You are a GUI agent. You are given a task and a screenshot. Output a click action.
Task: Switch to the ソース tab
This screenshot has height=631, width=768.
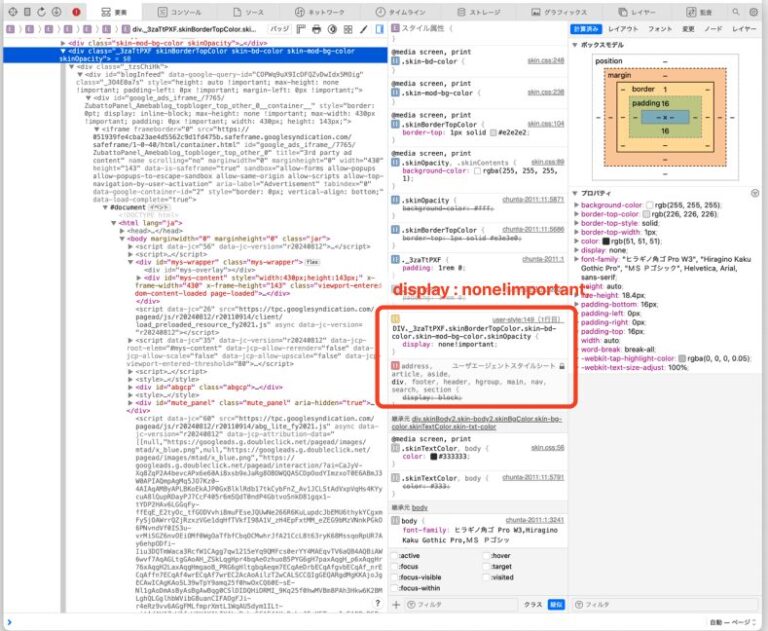[x=249, y=12]
